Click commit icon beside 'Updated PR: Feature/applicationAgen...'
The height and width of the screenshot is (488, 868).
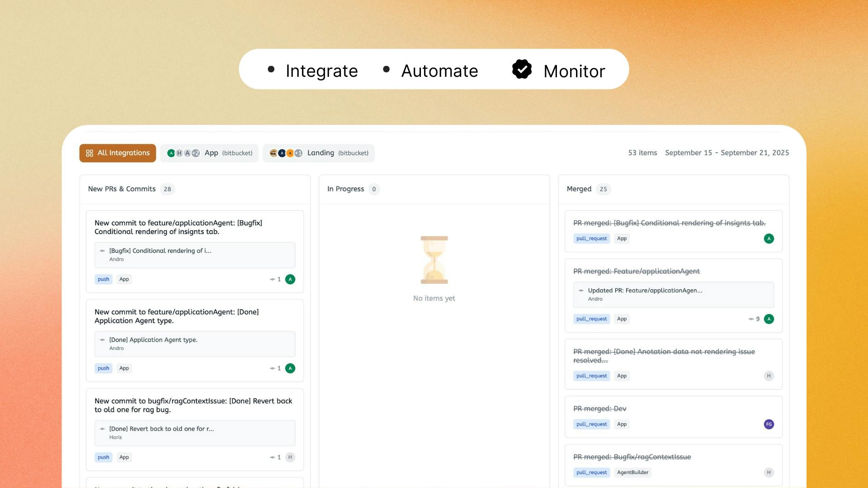[x=581, y=291]
